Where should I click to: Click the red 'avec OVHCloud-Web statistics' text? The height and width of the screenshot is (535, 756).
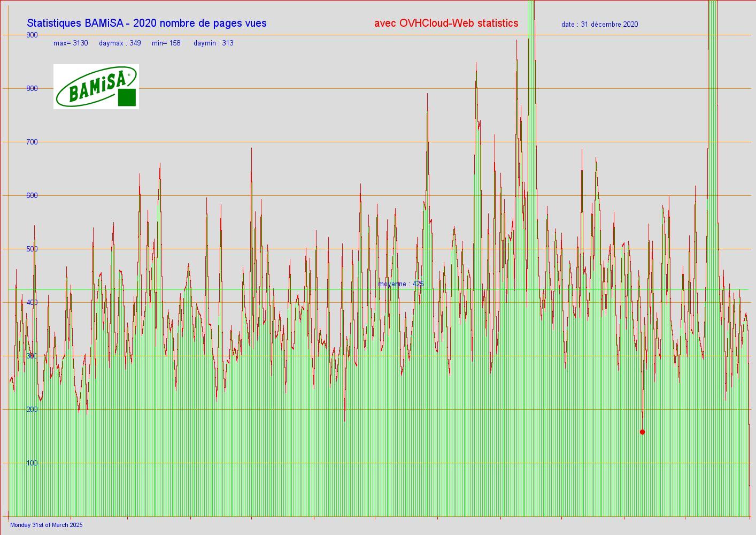(x=446, y=23)
